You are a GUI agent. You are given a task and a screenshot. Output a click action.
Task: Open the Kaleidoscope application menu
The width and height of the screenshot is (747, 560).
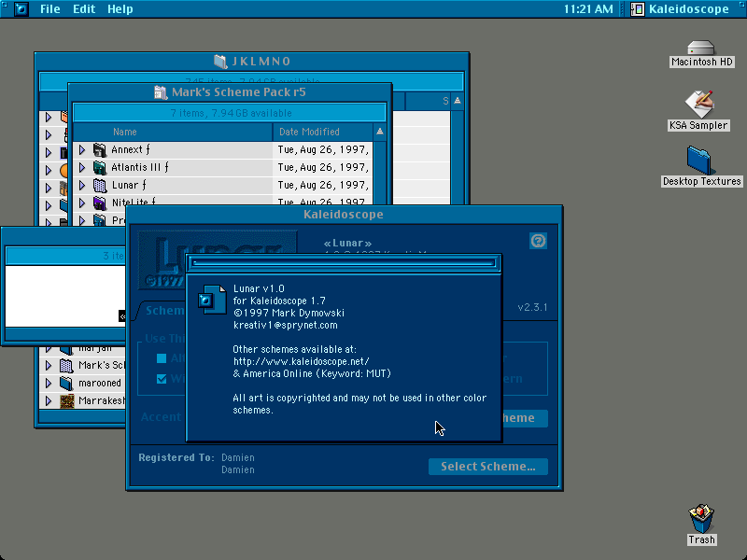pyautogui.click(x=680, y=9)
